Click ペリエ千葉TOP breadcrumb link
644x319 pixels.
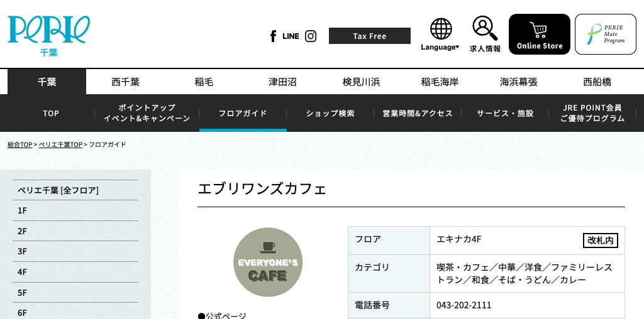click(60, 144)
